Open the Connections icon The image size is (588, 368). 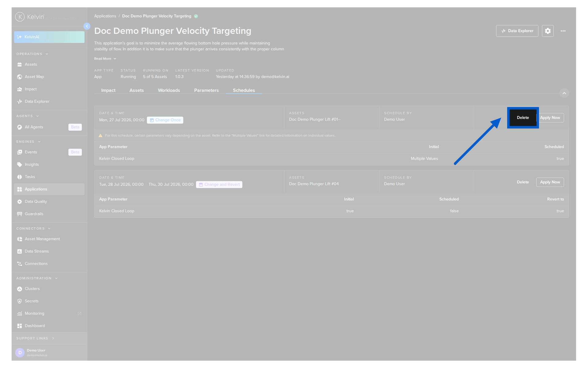coord(20,264)
